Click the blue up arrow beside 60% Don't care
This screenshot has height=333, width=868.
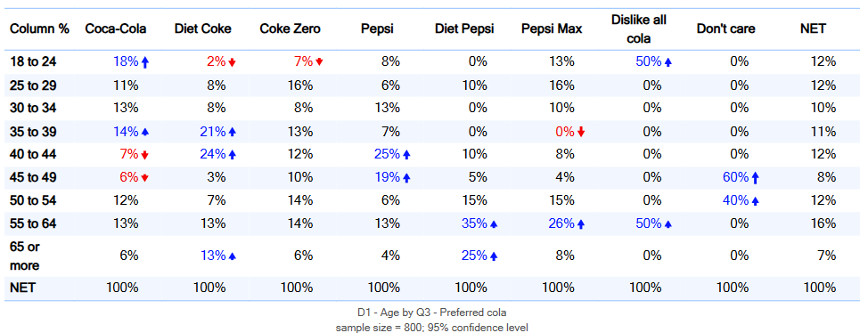(x=756, y=177)
